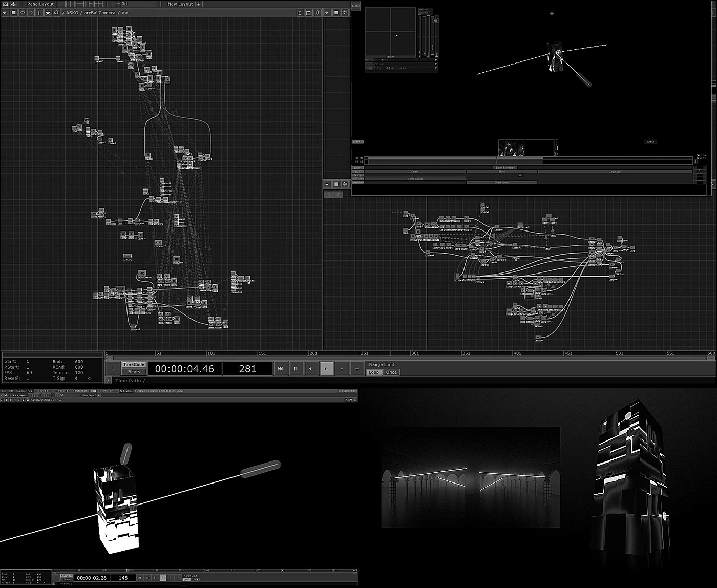This screenshot has height=588, width=717.
Task: Click the CLONE button
Action: pyautogui.click(x=333, y=195)
